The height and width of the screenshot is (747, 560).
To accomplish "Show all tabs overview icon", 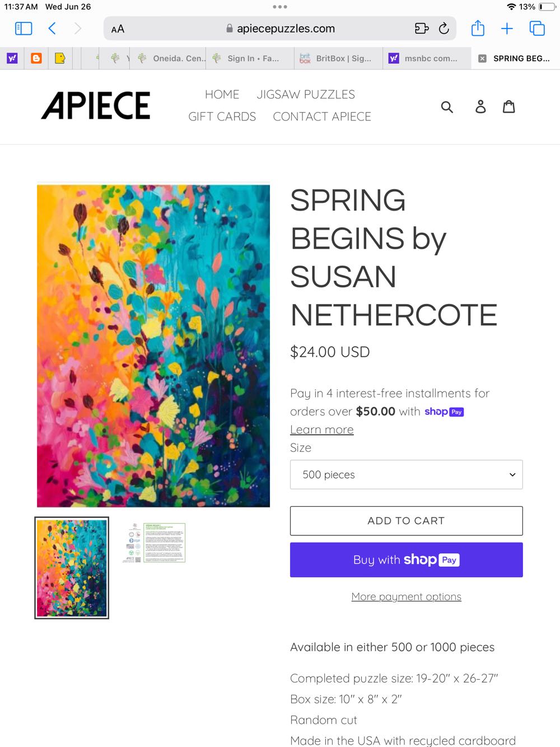I will pyautogui.click(x=537, y=29).
